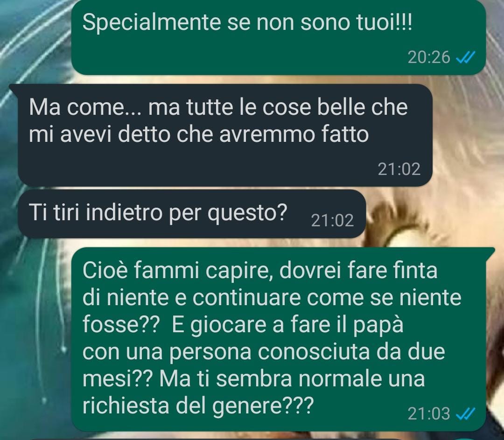Tap the words 'mi avevi detto che avremmo fatto'
Screen dimensions: 504x440
(x=199, y=134)
